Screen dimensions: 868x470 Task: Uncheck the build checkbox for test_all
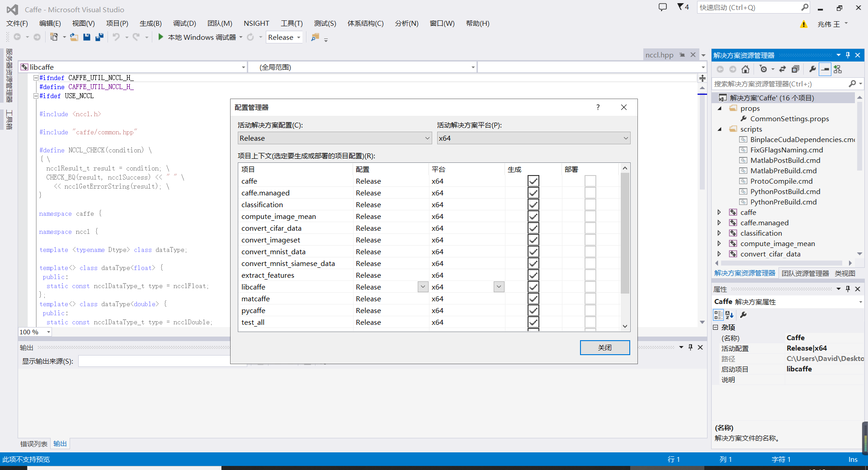533,322
